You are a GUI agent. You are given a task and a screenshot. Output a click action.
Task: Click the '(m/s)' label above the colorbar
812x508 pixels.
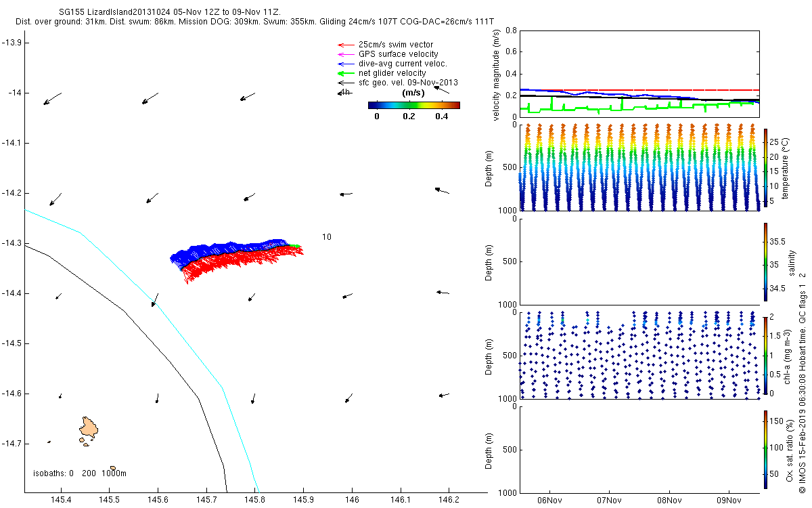pyautogui.click(x=413, y=93)
